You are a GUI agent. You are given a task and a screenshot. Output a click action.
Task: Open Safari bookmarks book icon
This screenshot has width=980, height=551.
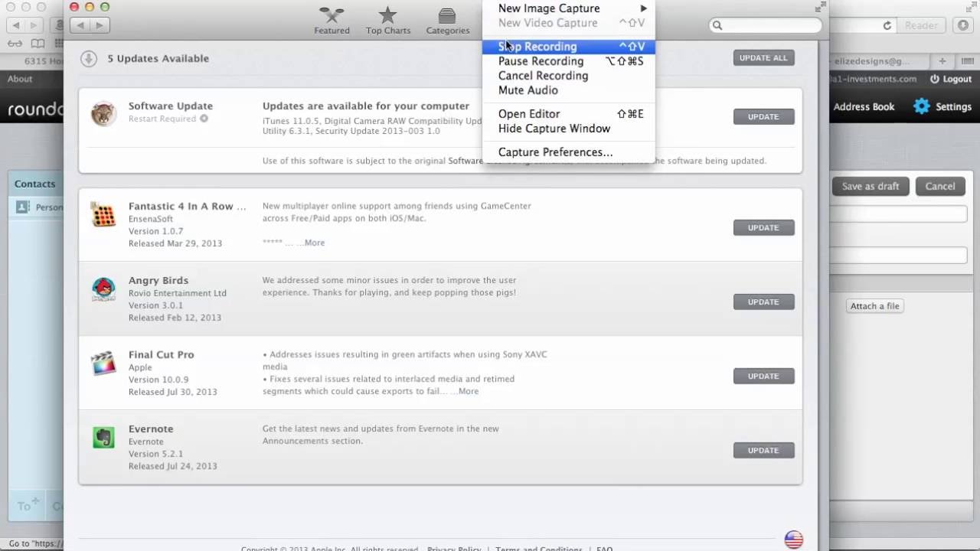38,44
